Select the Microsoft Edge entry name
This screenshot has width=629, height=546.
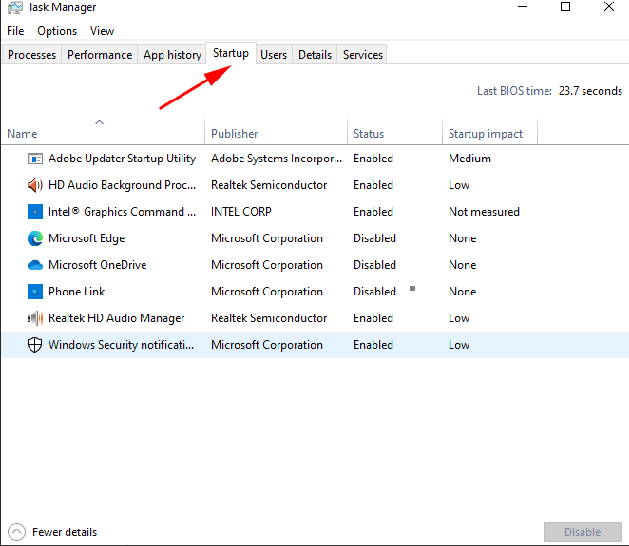(x=87, y=238)
